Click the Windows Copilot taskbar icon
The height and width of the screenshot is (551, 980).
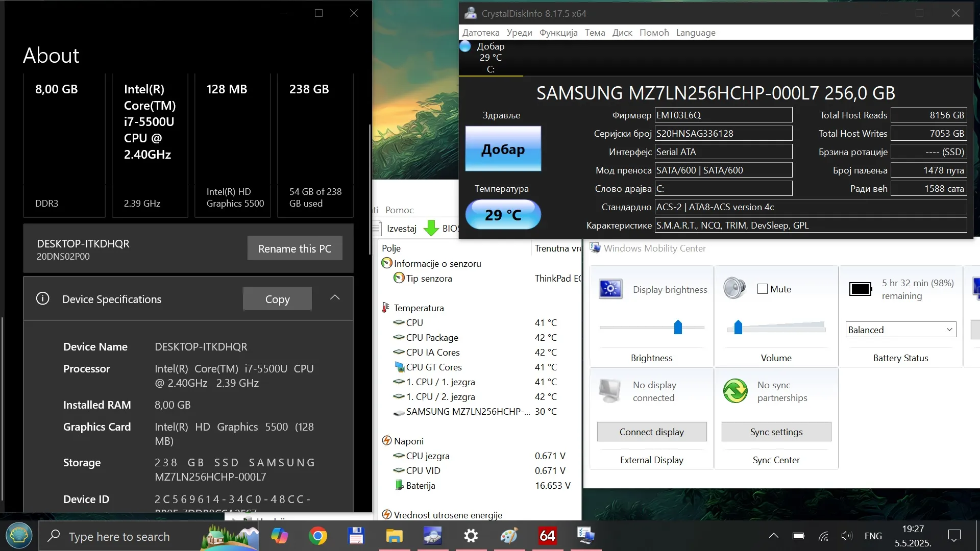coord(279,536)
